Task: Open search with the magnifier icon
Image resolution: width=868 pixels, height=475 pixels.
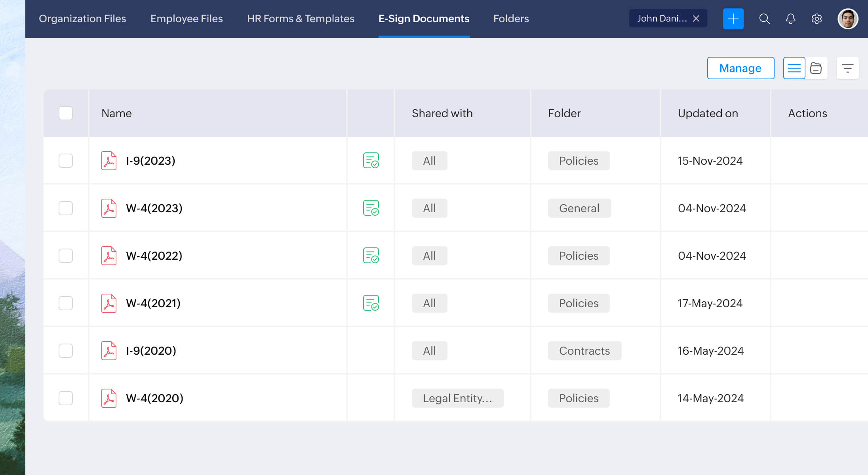Action: point(764,19)
